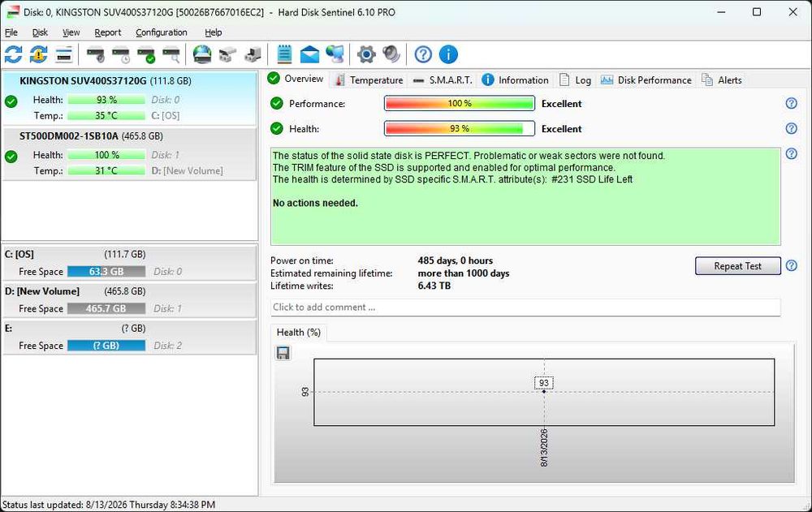Open the Log tab
The height and width of the screenshot is (512, 812).
click(x=576, y=80)
